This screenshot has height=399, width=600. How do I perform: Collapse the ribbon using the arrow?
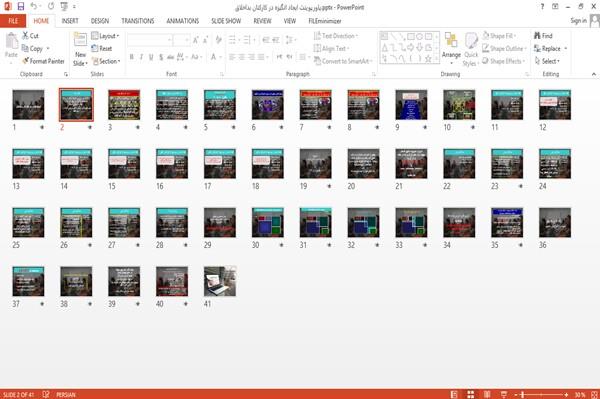point(594,74)
